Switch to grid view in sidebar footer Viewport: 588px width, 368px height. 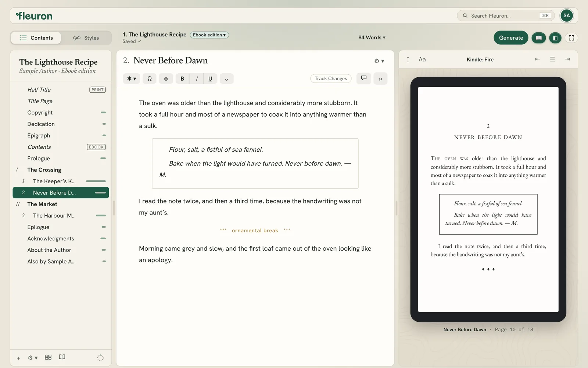click(48, 357)
